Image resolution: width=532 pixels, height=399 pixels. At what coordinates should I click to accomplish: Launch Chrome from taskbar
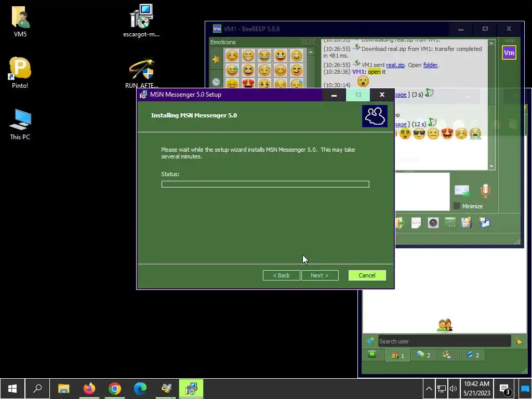pos(115,389)
